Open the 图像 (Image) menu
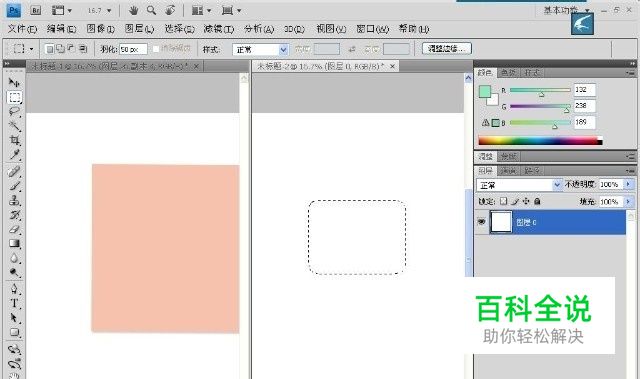The height and width of the screenshot is (379, 640). 100,29
